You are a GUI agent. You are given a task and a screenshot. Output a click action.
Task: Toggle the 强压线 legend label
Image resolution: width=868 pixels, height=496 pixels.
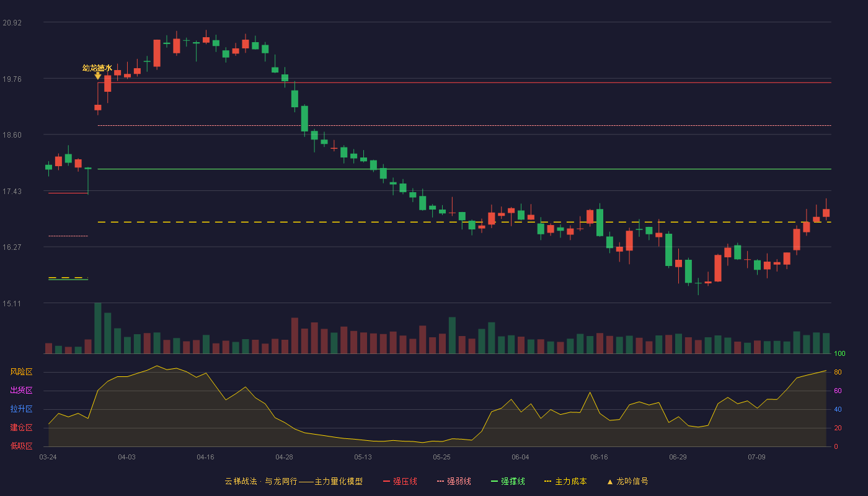405,481
